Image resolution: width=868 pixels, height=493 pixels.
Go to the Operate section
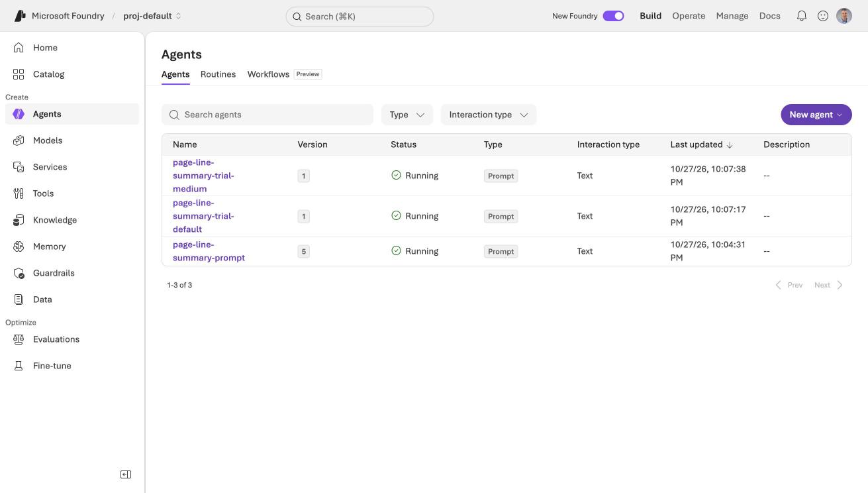tap(689, 16)
